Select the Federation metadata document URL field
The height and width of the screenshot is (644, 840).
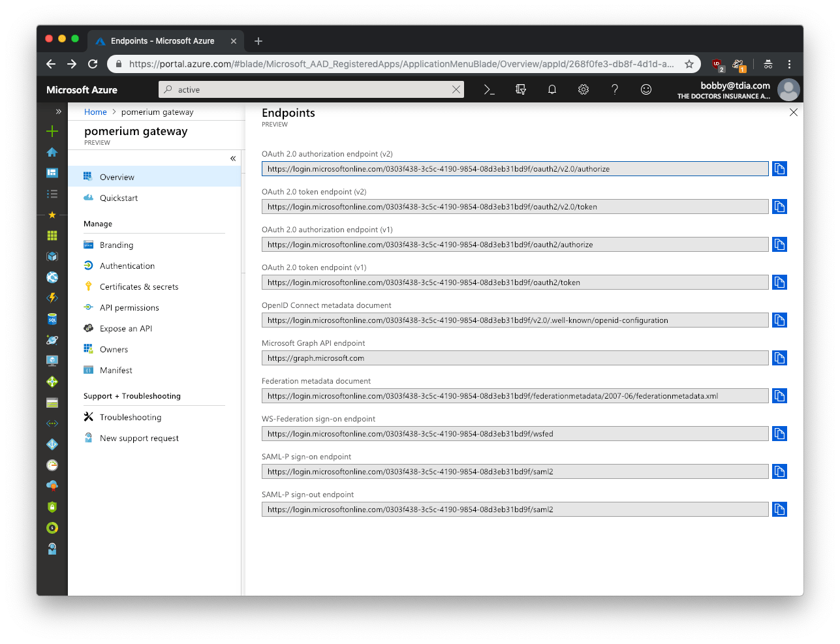tap(515, 396)
